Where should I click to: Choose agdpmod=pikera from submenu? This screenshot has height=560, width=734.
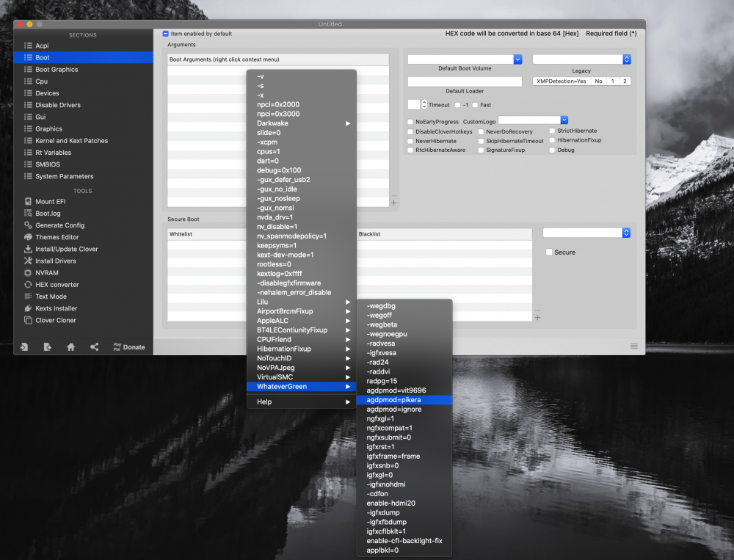(404, 400)
